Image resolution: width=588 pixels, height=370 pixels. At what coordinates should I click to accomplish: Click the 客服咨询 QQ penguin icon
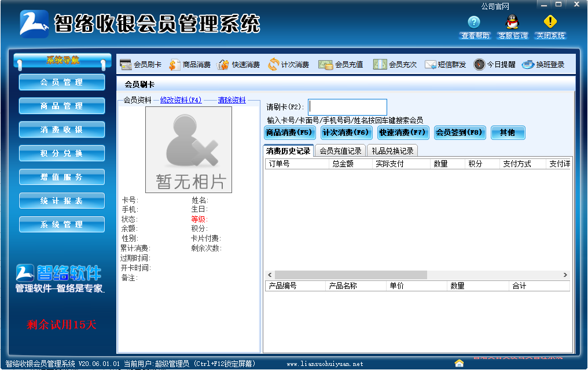(512, 21)
